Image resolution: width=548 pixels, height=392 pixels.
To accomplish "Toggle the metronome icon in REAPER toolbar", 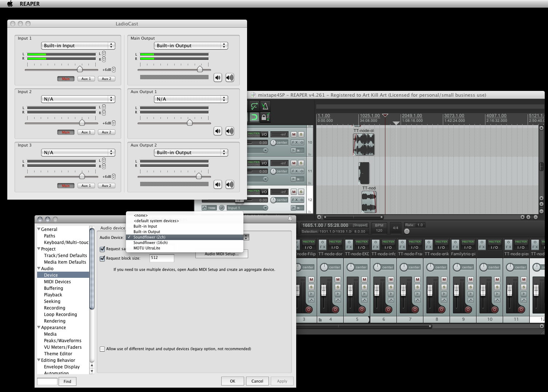I will tap(265, 106).
